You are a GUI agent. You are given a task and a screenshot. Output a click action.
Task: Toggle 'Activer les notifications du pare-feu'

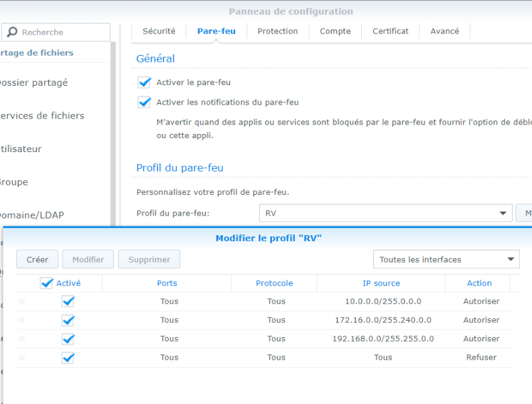(144, 103)
